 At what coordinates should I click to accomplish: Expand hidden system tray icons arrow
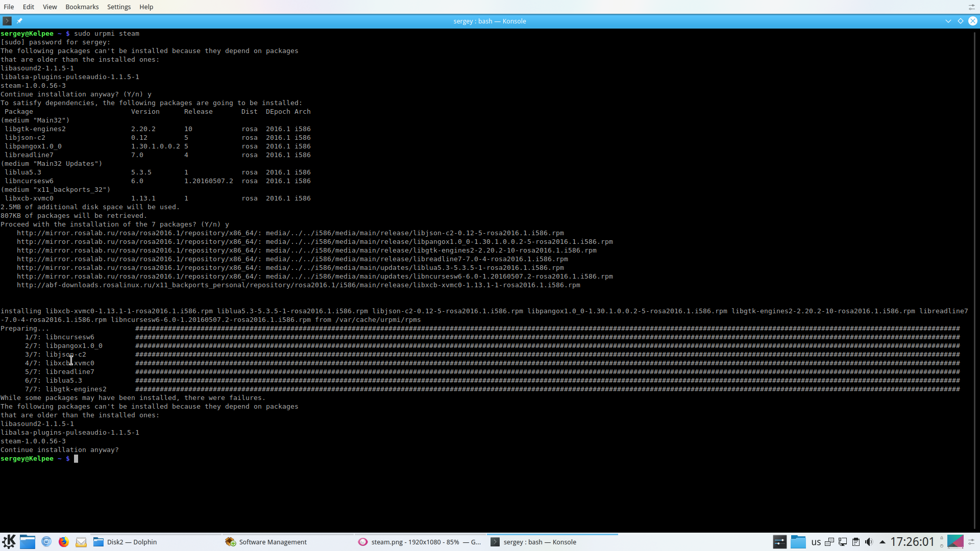tap(882, 542)
